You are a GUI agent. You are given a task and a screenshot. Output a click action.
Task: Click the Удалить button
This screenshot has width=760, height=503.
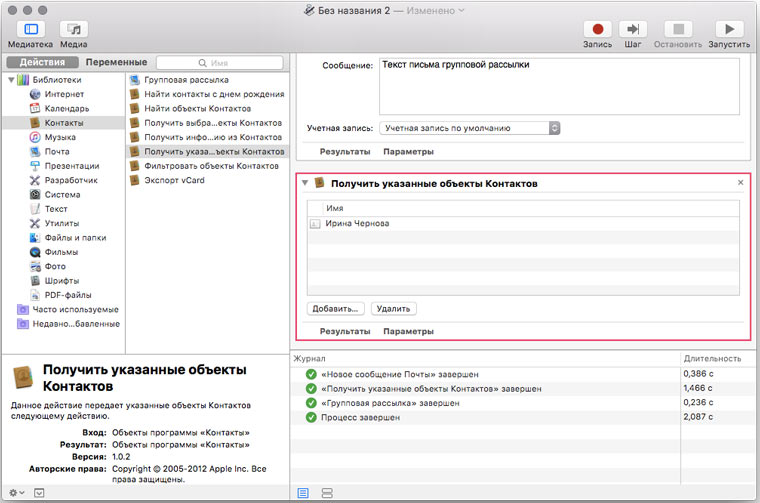(393, 309)
